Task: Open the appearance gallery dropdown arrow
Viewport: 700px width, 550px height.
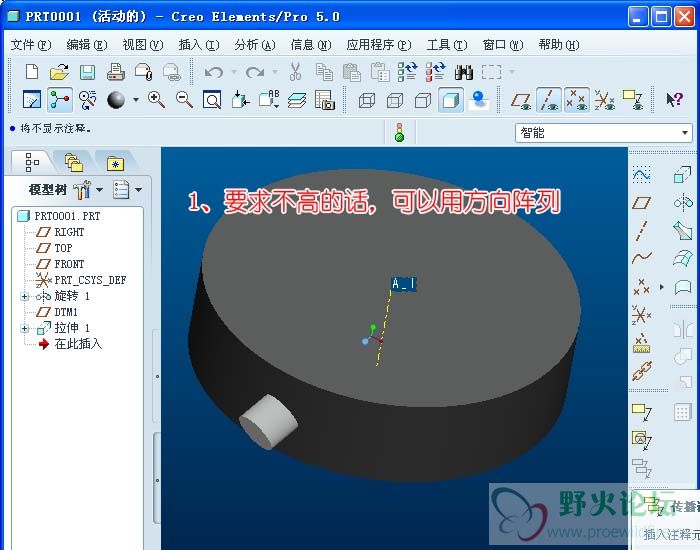Action: [x=136, y=100]
